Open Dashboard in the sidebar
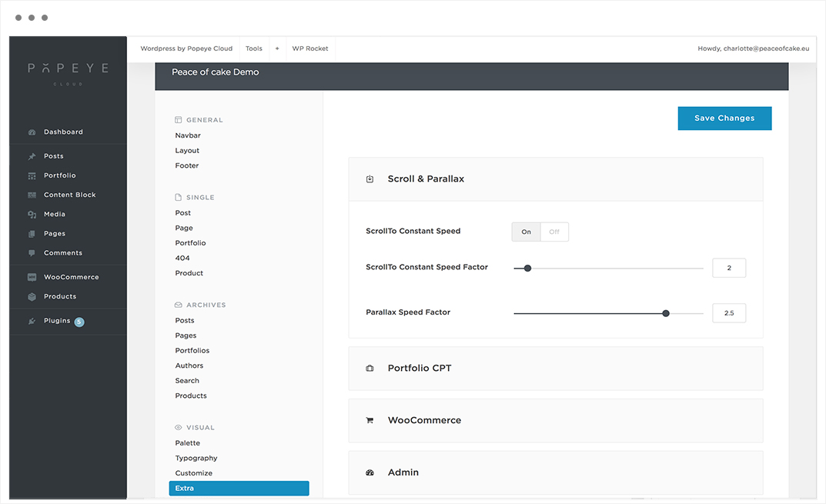This screenshot has width=826, height=504. pos(63,132)
